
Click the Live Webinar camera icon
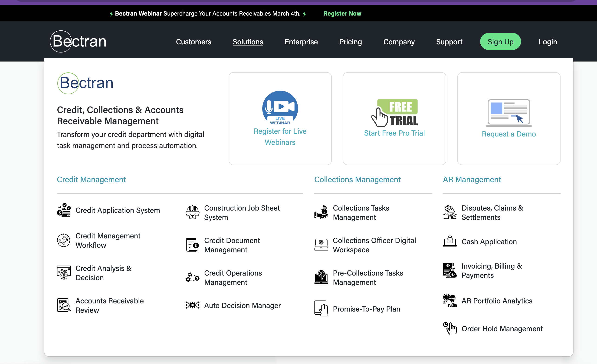[x=280, y=108]
